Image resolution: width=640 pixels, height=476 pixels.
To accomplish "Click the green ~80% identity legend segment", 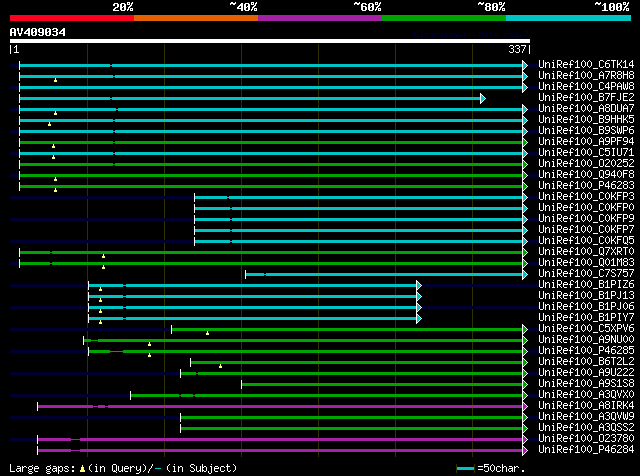I will click(444, 18).
